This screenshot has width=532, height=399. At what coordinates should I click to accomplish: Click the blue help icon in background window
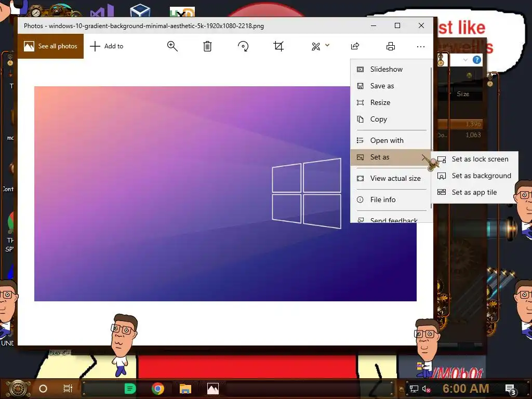(x=477, y=60)
